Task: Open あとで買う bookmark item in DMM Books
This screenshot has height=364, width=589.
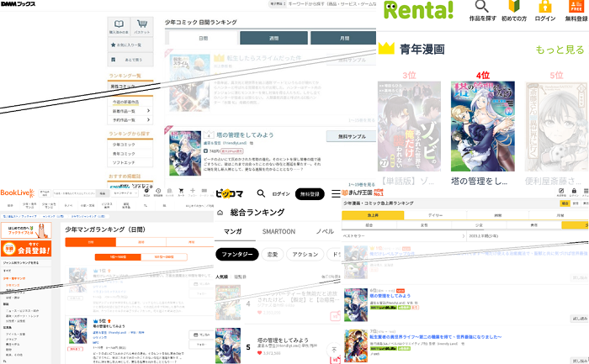Action: 130,60
